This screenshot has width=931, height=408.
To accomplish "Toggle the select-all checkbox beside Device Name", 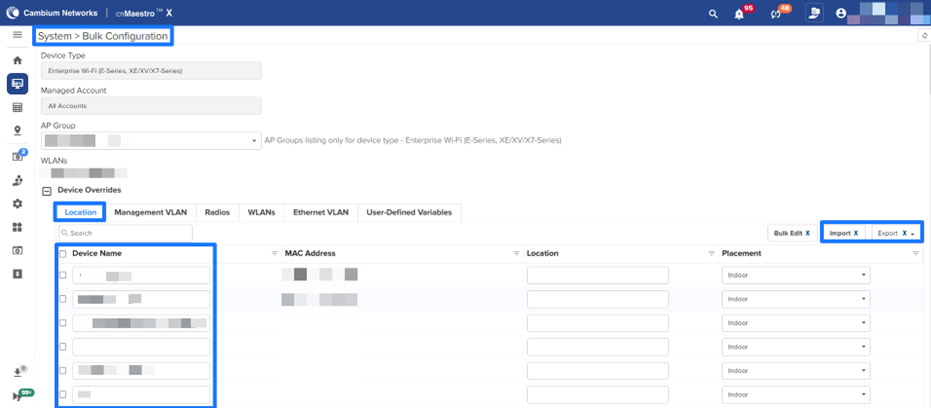I will coord(63,254).
